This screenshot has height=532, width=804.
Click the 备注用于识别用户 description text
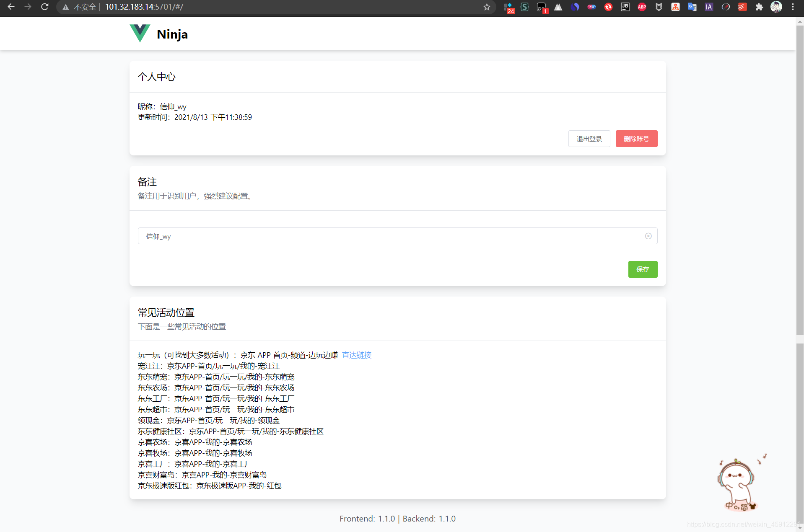pyautogui.click(x=196, y=196)
